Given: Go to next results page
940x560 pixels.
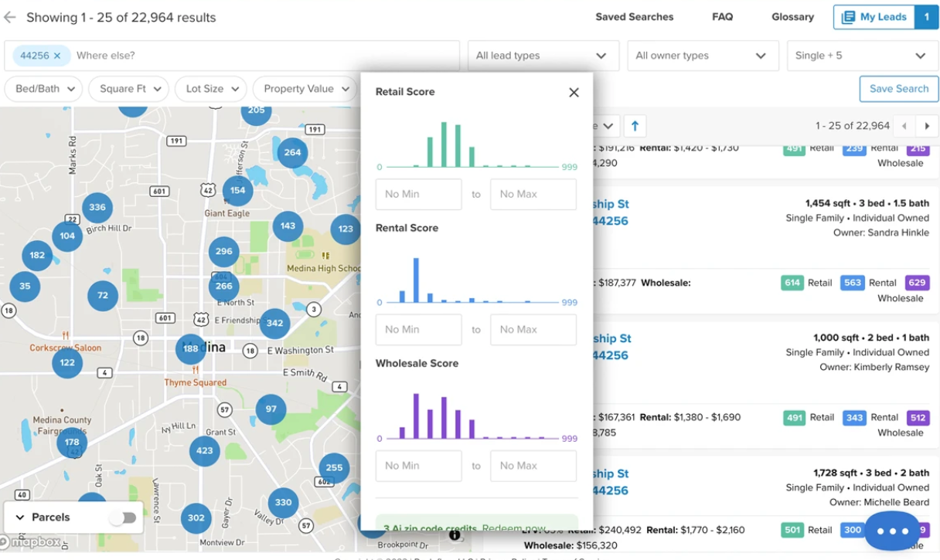Looking at the screenshot, I should coord(927,126).
